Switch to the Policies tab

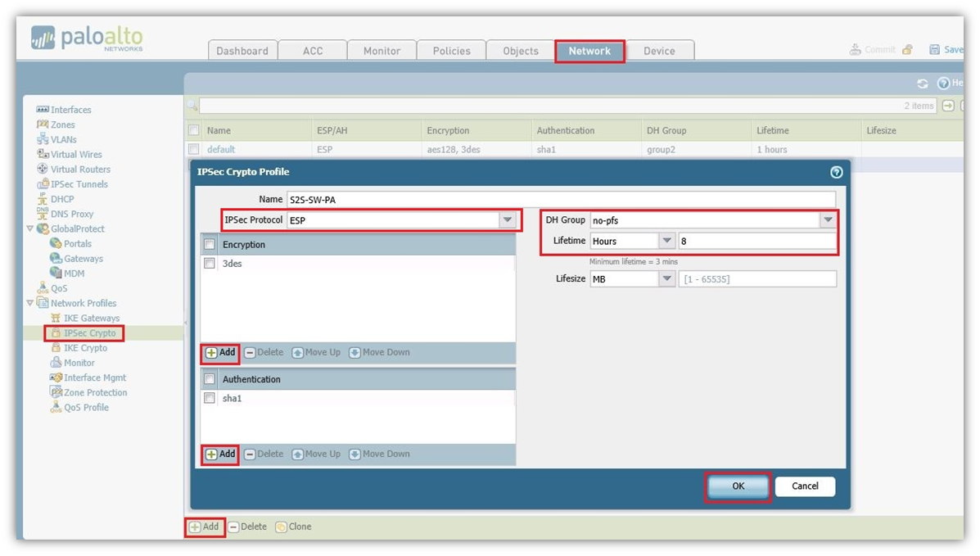(x=451, y=51)
